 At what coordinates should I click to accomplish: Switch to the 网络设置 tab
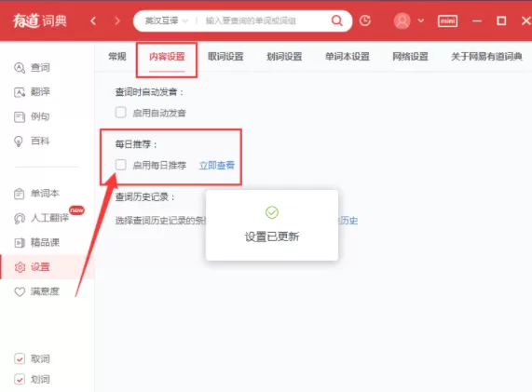411,57
